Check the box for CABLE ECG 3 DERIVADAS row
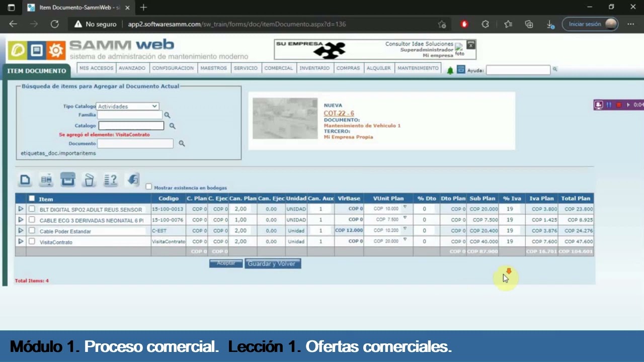 pos(32,220)
